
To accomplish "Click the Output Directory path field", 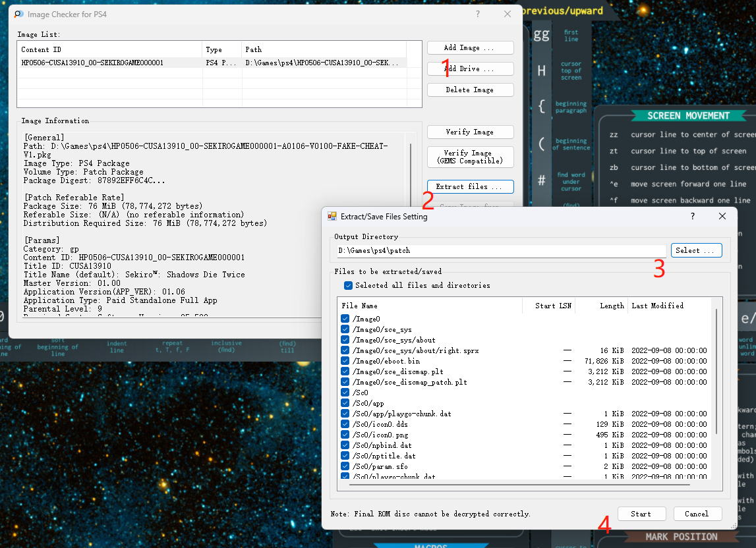I will point(501,250).
